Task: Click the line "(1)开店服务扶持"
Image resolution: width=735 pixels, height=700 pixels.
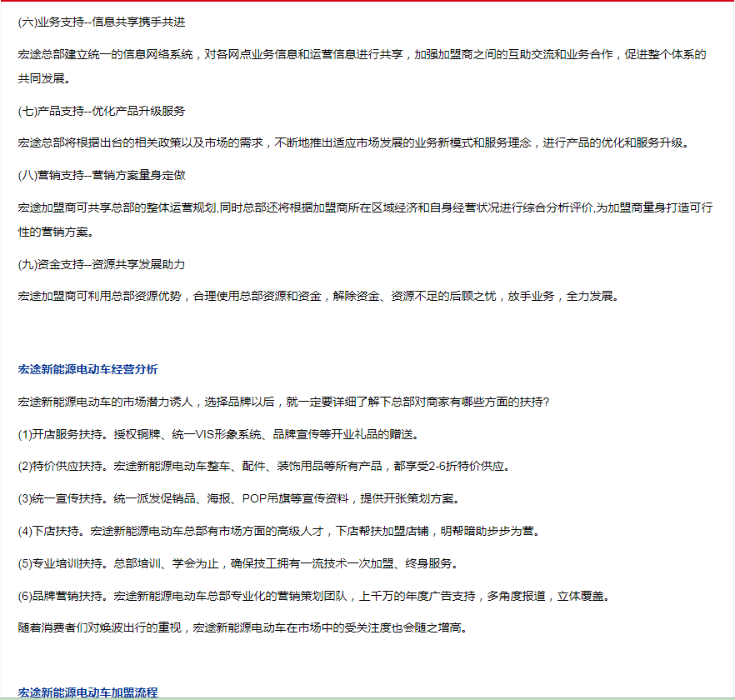Action: coord(219,435)
